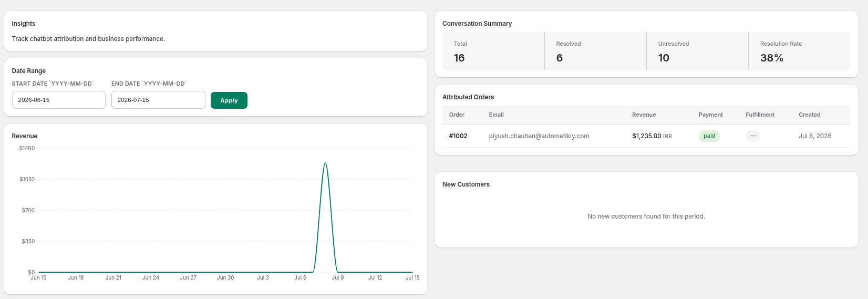This screenshot has width=868, height=299.
Task: Click the Apply button
Action: 229,100
